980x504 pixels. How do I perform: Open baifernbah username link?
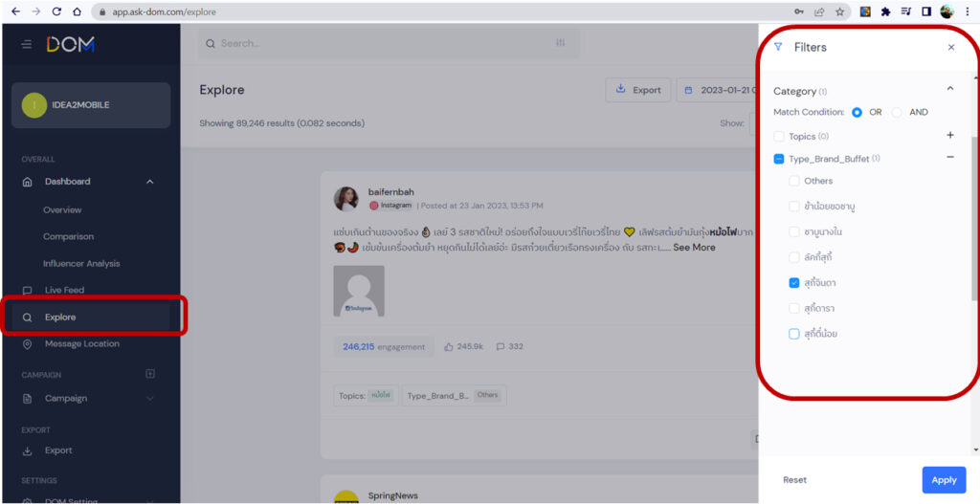point(390,191)
